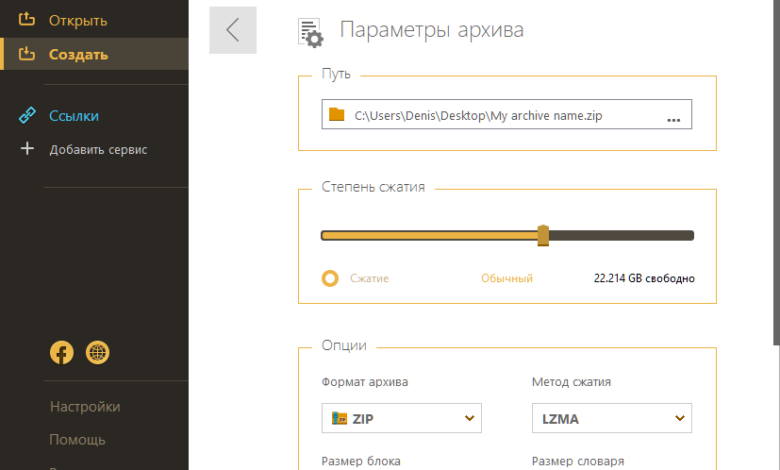Image resolution: width=780 pixels, height=470 pixels.
Task: Open the Помощь section
Action: [77, 439]
